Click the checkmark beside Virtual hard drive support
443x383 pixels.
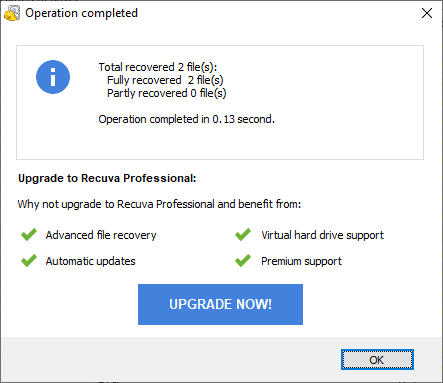[243, 235]
